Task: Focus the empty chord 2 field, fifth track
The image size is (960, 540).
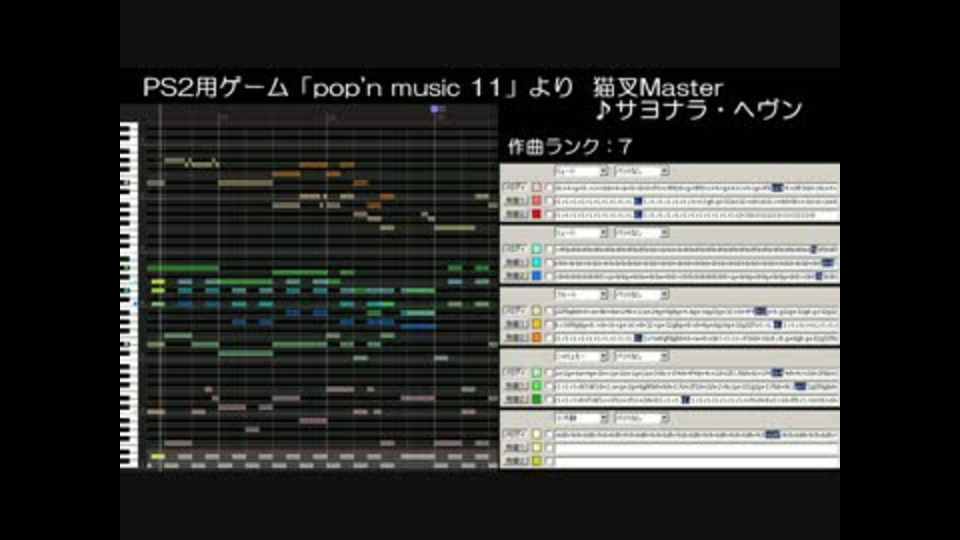Action: (x=696, y=461)
